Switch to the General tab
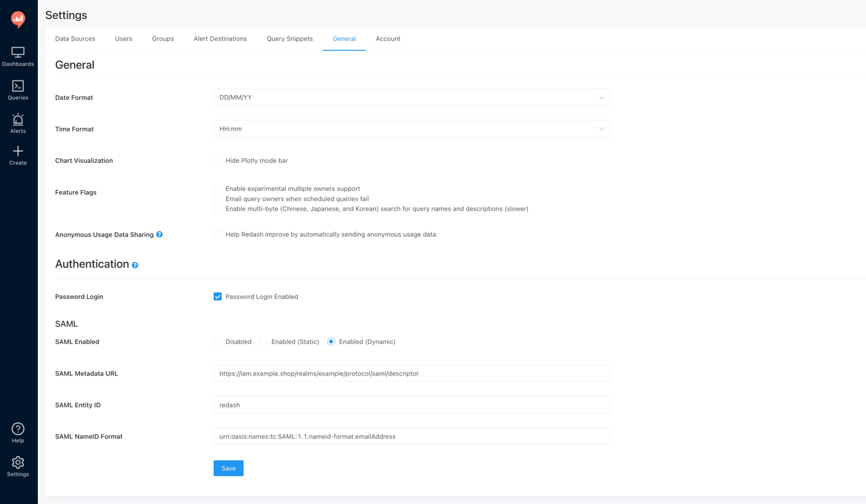The width and height of the screenshot is (866, 504). (344, 39)
